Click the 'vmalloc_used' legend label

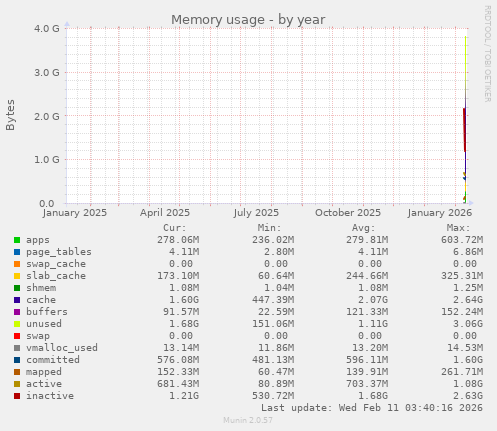tap(62, 348)
